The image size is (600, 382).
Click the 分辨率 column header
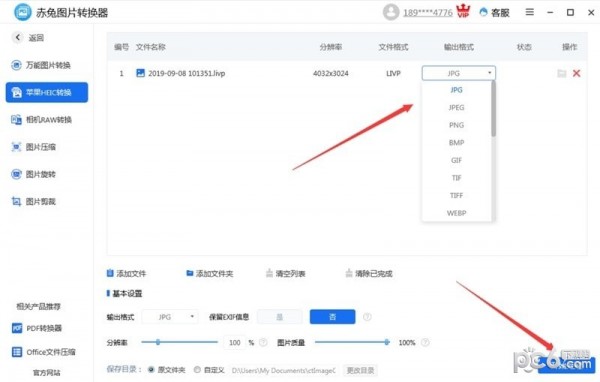[x=331, y=47]
